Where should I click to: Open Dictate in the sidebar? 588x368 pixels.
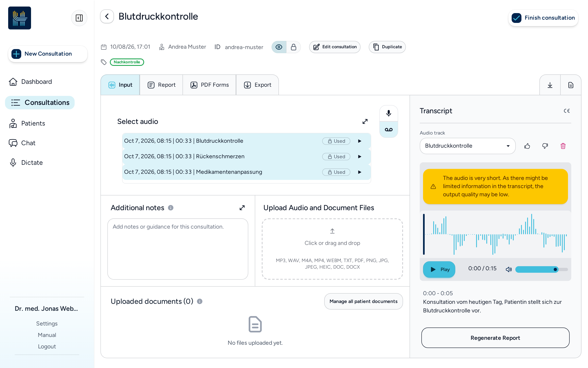[x=26, y=163]
